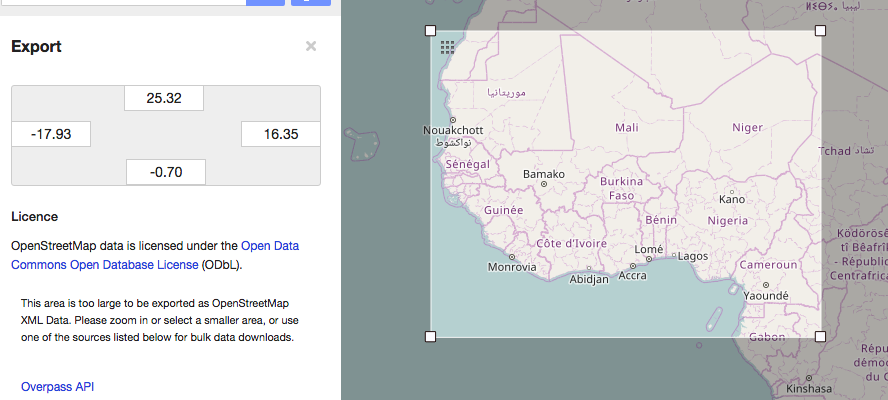Click top-right corner handle of selection box
The width and height of the screenshot is (888, 400).
(821, 31)
